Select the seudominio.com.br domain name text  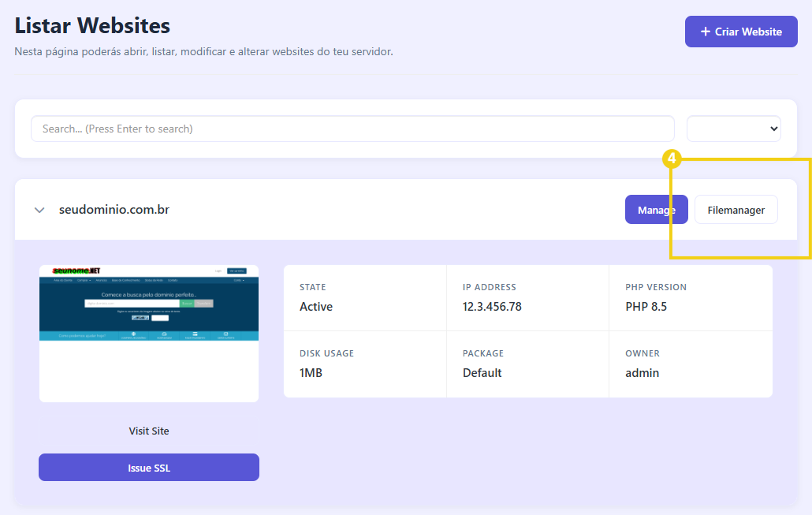coord(114,210)
